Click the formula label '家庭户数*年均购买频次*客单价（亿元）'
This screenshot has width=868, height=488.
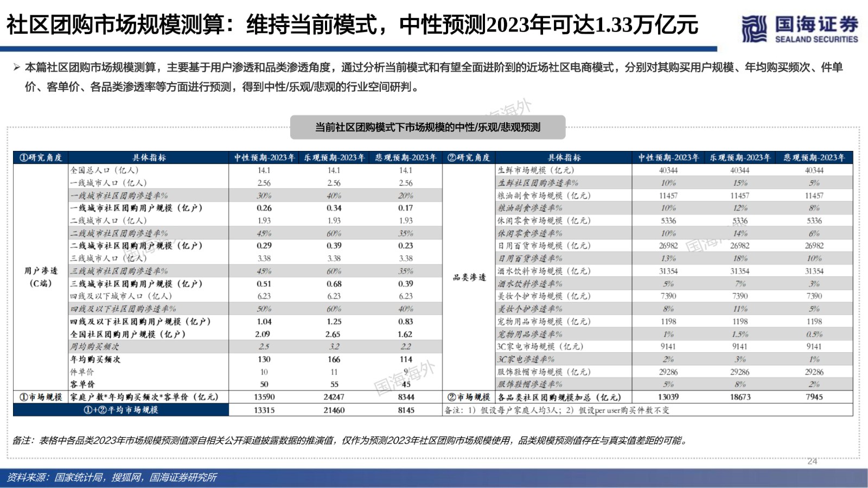(144, 397)
